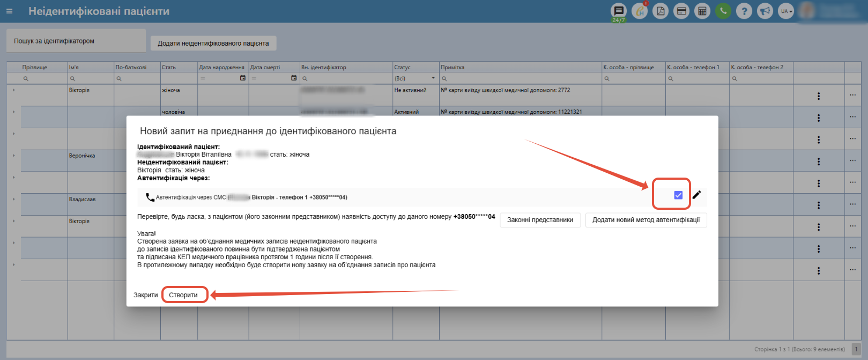Click the Створити button

pos(183,295)
